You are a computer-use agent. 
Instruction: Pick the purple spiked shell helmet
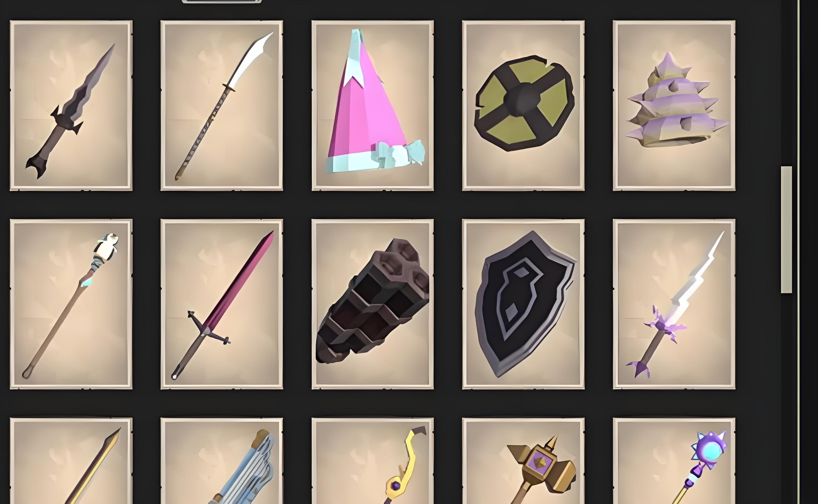click(674, 106)
